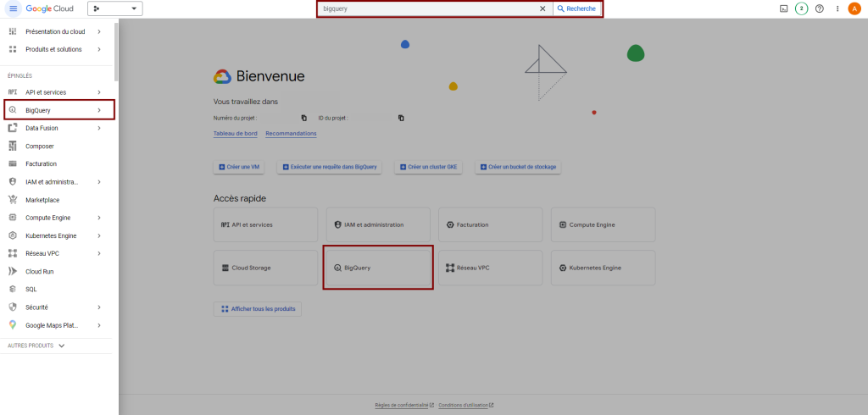Click into the bigquery search field
This screenshot has height=415, width=868.
(428, 8)
